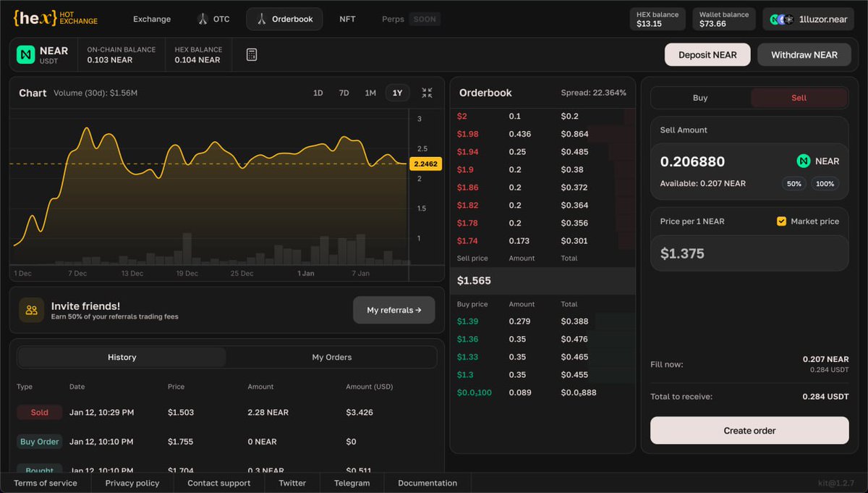Image resolution: width=868 pixels, height=493 pixels.
Task: Select the 1D chart timeframe
Action: coord(318,93)
